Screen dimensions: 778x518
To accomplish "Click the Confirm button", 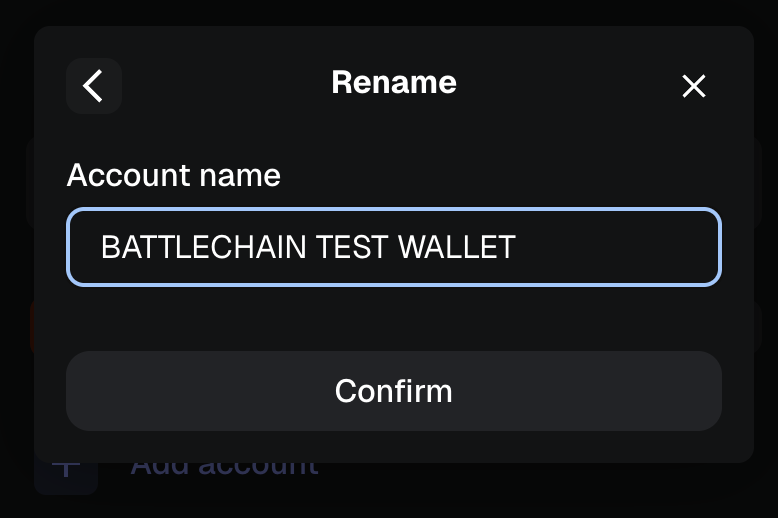I will [393, 391].
